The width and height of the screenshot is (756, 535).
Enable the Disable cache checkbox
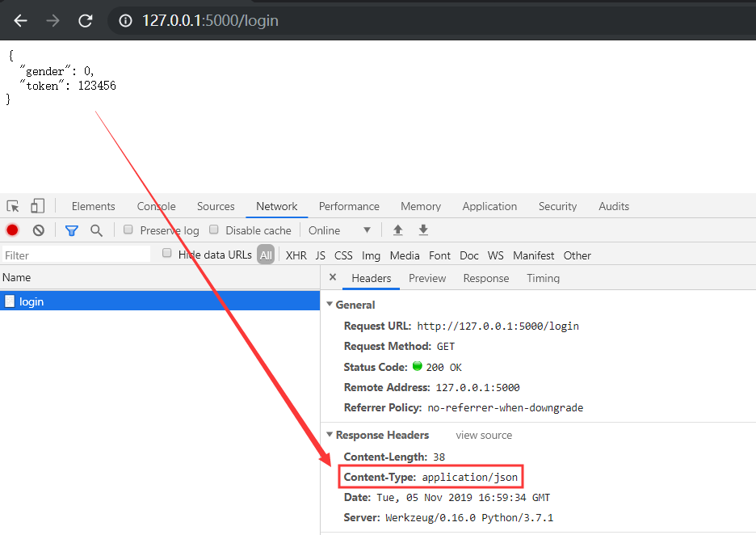214,230
